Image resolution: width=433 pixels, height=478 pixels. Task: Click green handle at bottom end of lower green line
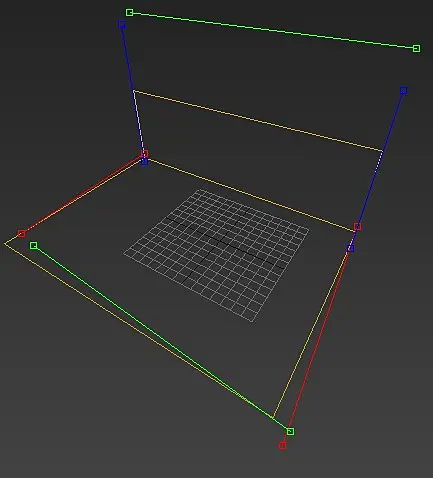(x=290, y=432)
